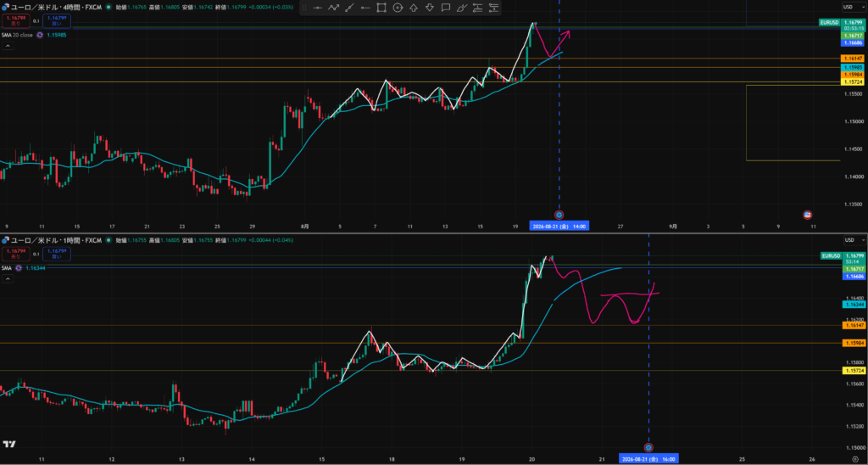
Task: Open the economic event icon on upper time axis
Action: pyautogui.click(x=559, y=215)
